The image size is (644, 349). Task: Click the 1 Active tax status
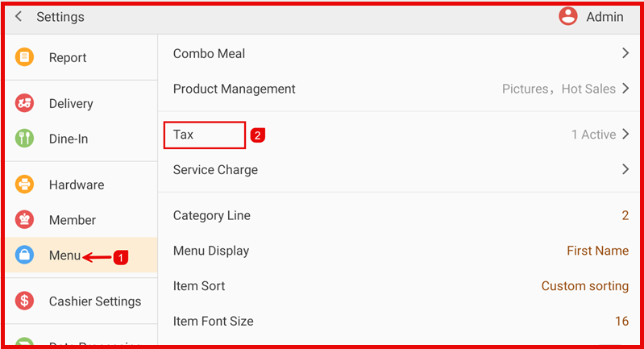tap(593, 135)
